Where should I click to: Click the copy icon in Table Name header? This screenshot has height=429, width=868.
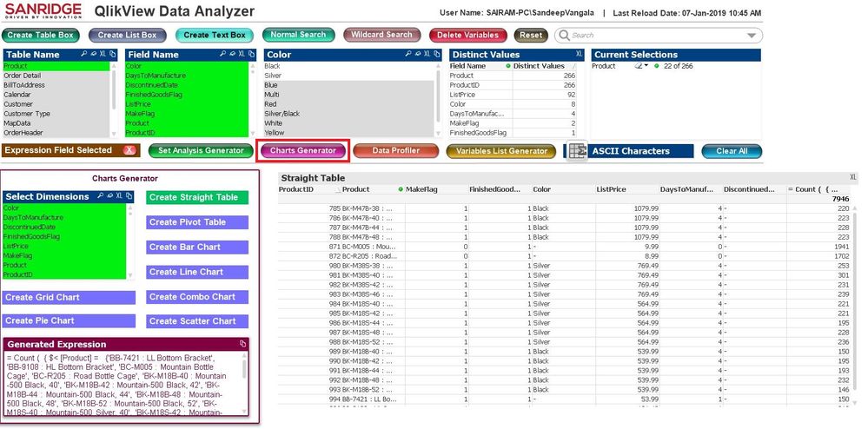(112, 54)
